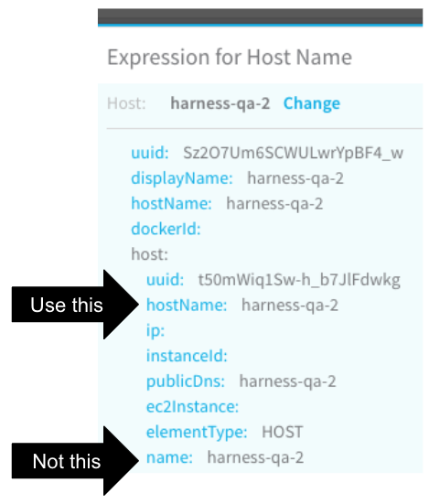Select the dockerId expression key

[166, 230]
